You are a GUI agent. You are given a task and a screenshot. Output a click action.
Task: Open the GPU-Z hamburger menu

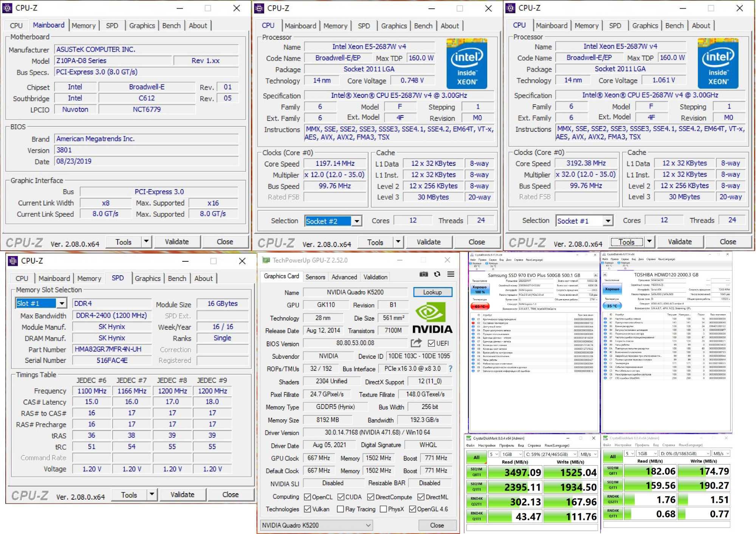451,274
